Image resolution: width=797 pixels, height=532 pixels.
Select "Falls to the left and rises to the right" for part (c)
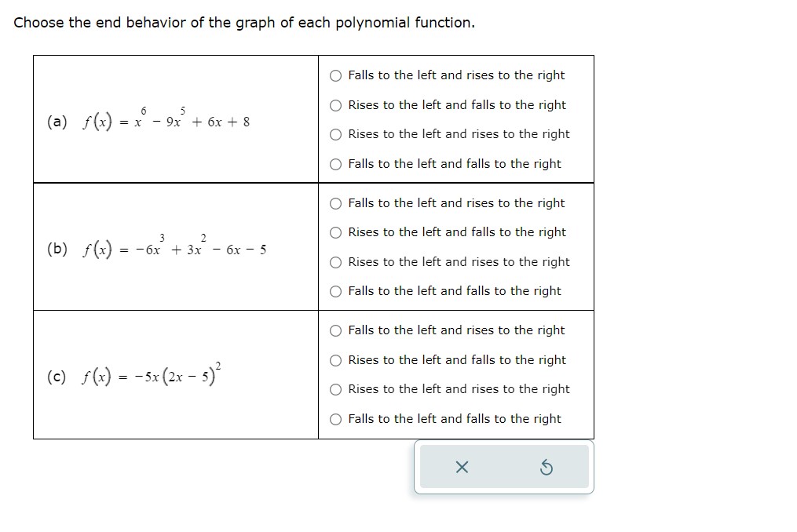tap(335, 330)
